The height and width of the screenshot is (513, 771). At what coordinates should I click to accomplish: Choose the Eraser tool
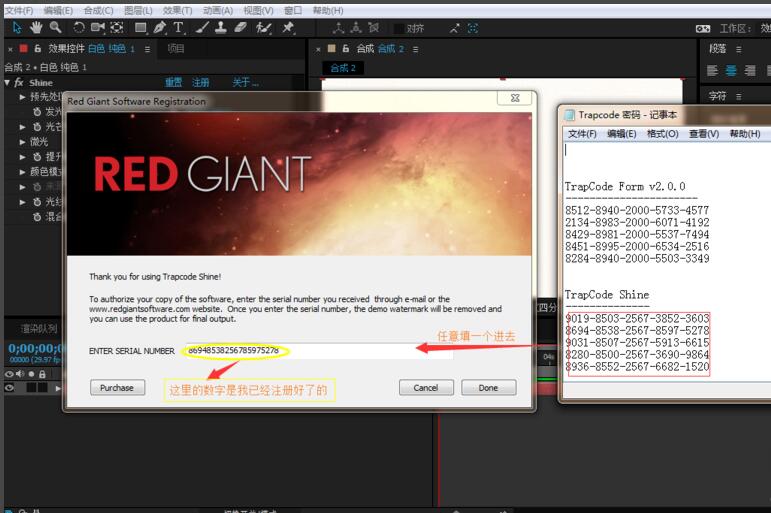(240, 28)
